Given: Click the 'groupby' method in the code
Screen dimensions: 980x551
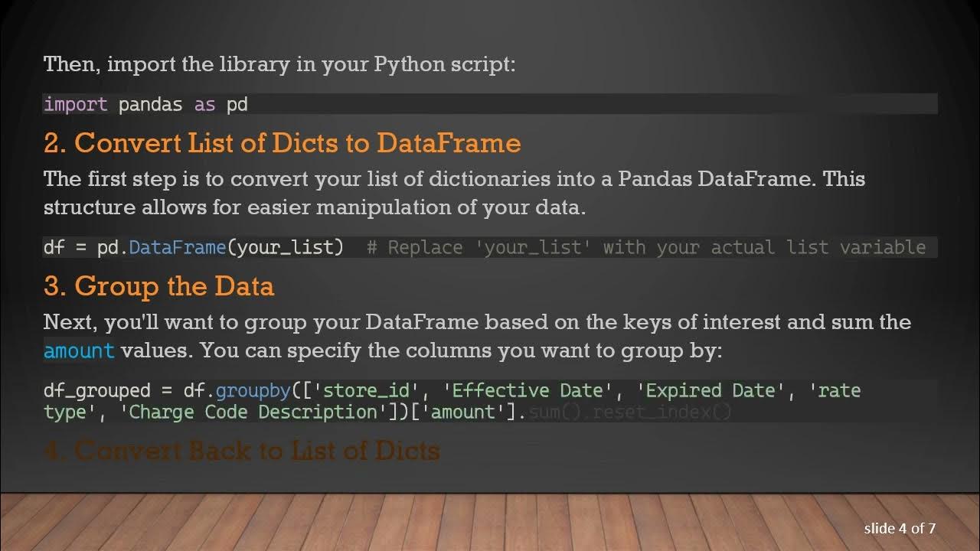Looking at the screenshot, I should click(x=253, y=390).
